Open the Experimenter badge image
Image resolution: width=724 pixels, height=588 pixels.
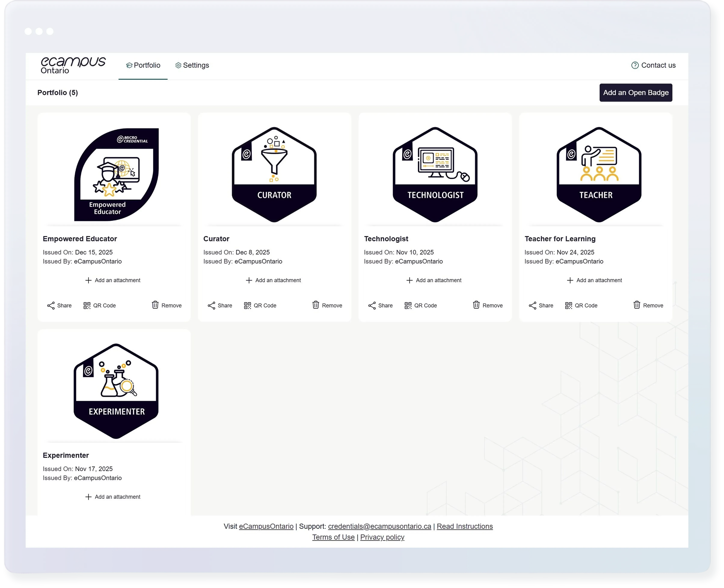(116, 391)
